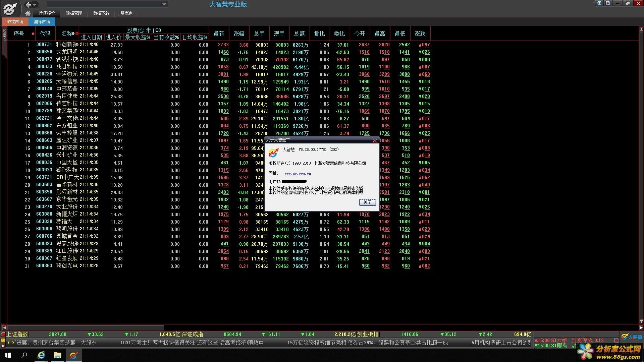Select stock name 兆日科技

(x=67, y=67)
